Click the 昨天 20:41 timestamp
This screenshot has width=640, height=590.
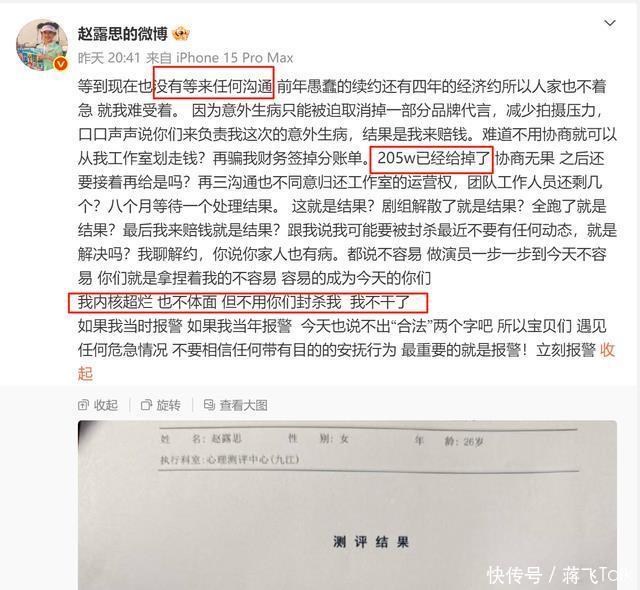tap(109, 58)
